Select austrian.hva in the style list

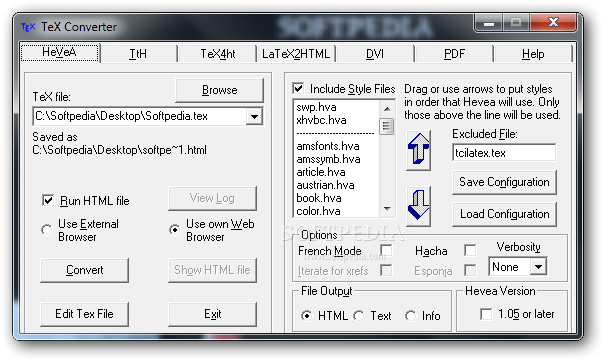point(325,185)
